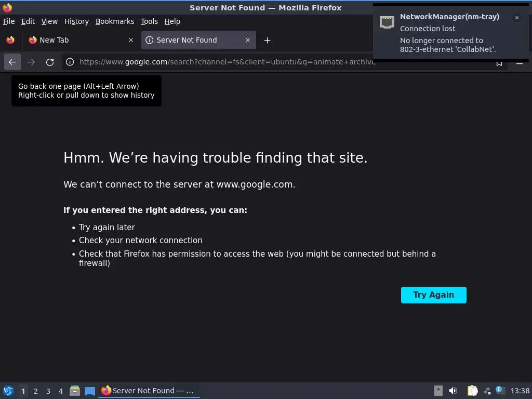Switch to workspace 2

tap(36, 391)
